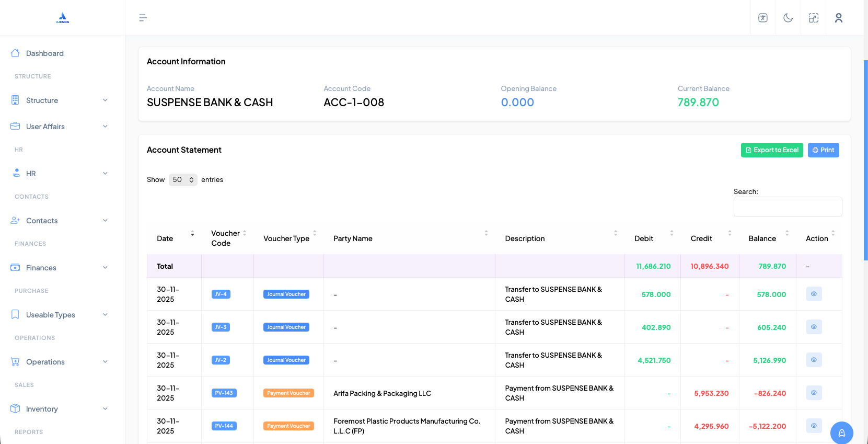Viewport: 868px width, 444px height.
Task: Click the notification bell floating button
Action: tap(841, 432)
